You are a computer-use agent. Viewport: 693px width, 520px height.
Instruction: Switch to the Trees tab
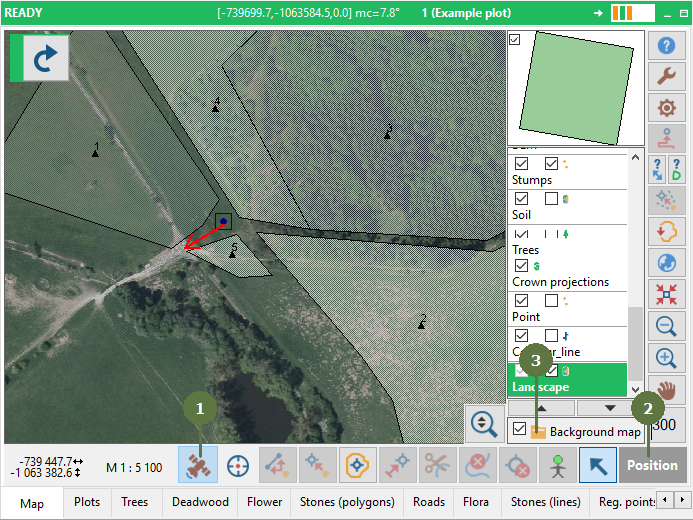[134, 502]
